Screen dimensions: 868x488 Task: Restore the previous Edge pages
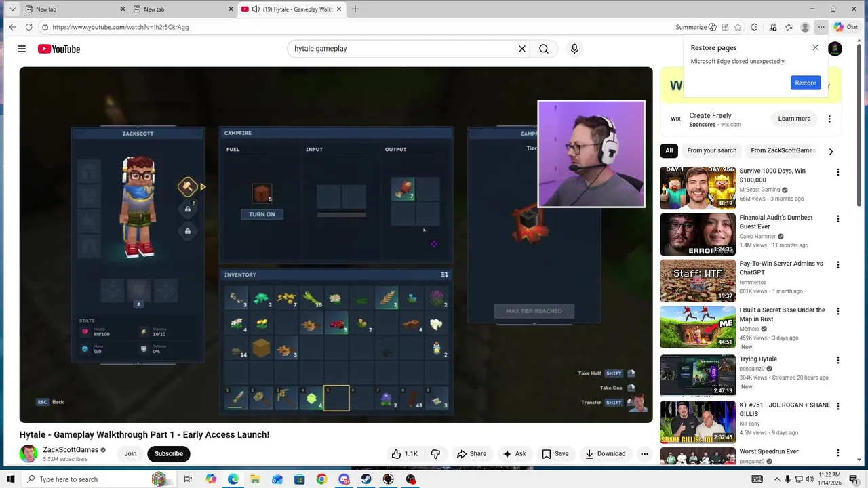[x=806, y=83]
